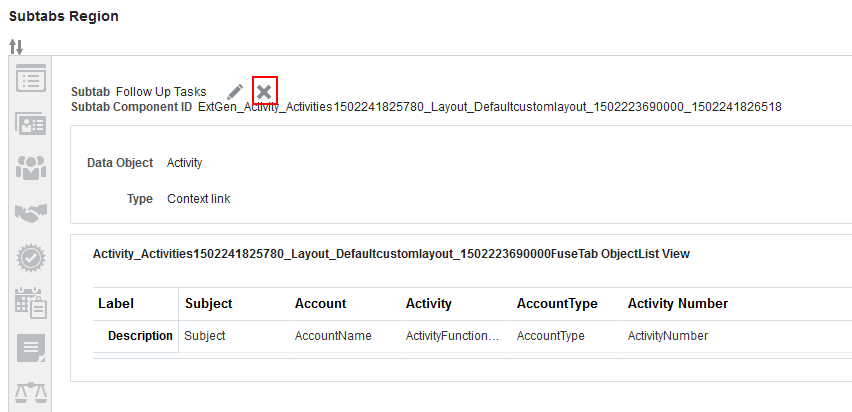Viewport: 852px width, 412px height.
Task: Click the Activity Number column header
Action: 677,303
